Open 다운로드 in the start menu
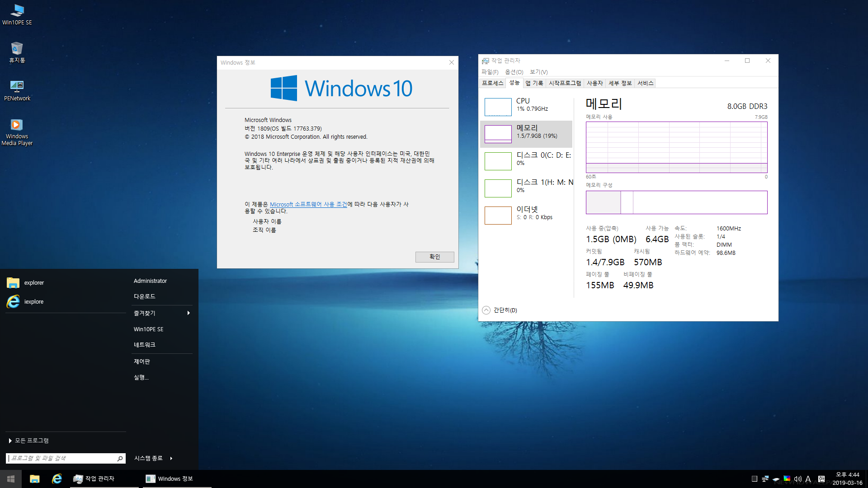The image size is (868, 488). coord(145,296)
